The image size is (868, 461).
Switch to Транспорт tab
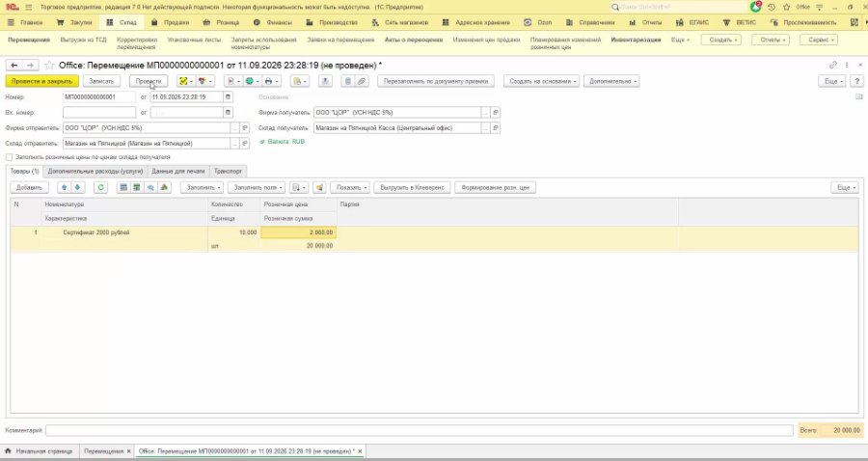point(228,172)
